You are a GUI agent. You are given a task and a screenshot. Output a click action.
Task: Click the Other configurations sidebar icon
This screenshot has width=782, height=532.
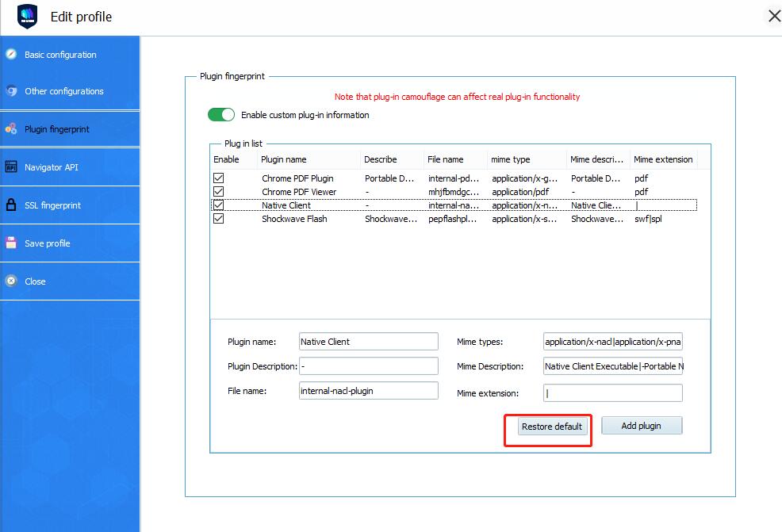pos(11,91)
